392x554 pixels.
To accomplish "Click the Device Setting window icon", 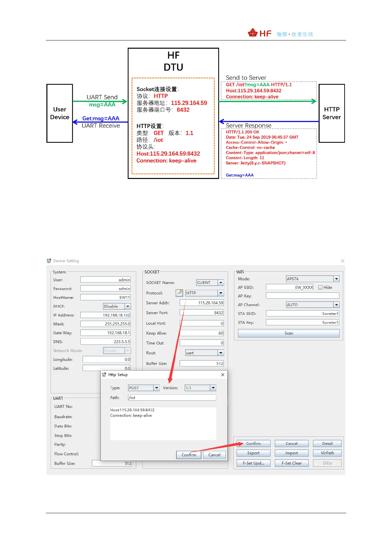I will [x=49, y=261].
